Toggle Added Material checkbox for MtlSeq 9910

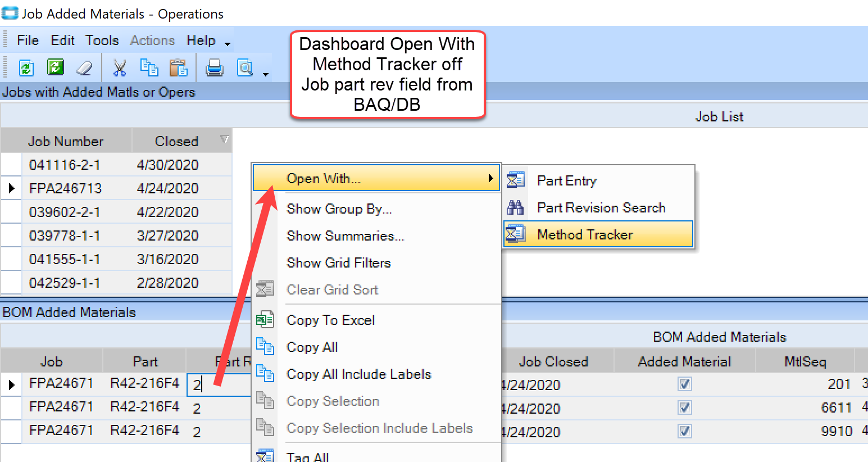tap(684, 432)
